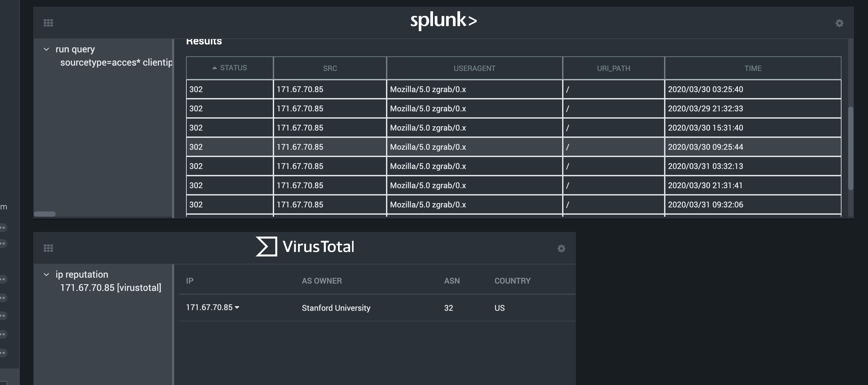Click the country value US
Image resolution: width=868 pixels, height=385 pixels.
click(x=499, y=308)
